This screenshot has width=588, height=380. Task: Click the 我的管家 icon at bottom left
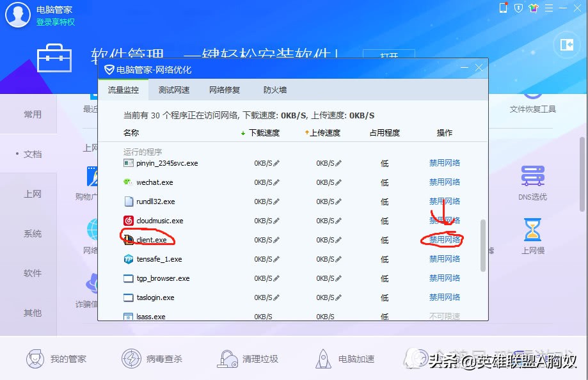[35, 359]
